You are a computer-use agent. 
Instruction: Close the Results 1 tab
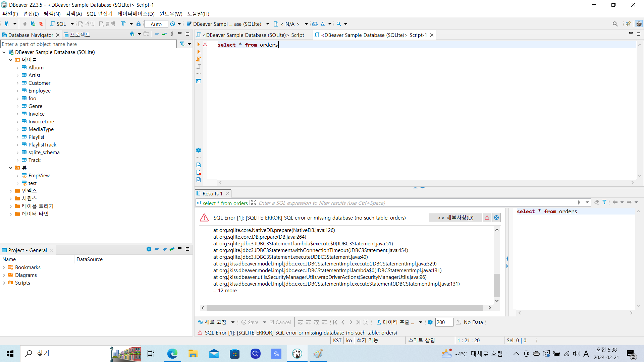tap(227, 193)
